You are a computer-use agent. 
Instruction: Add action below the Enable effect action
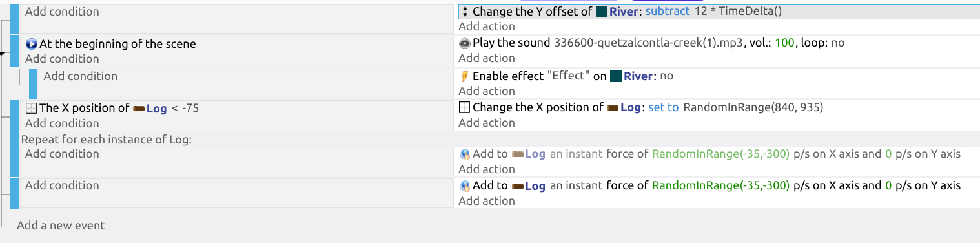487,91
